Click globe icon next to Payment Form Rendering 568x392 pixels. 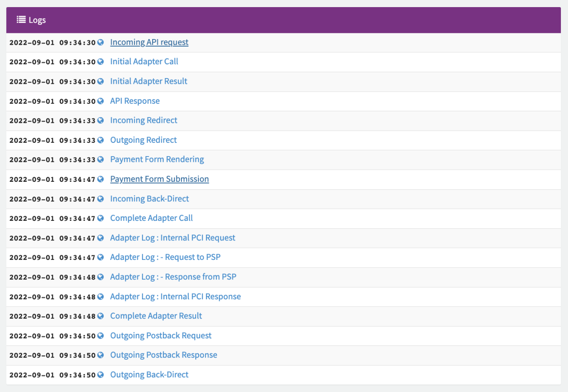tap(101, 159)
